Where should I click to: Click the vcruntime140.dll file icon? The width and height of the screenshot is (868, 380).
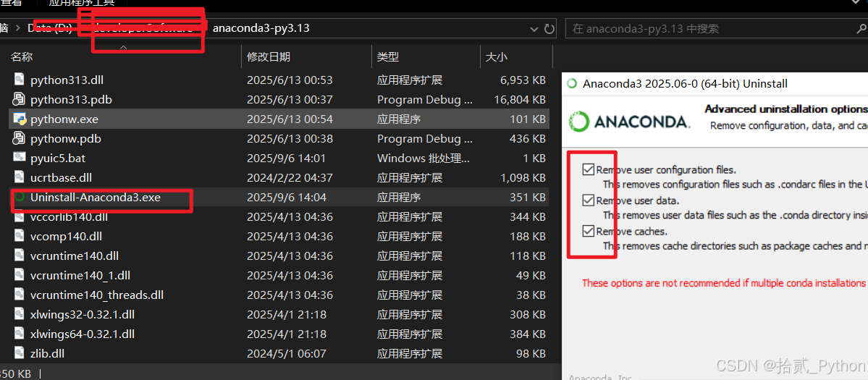[x=19, y=256]
